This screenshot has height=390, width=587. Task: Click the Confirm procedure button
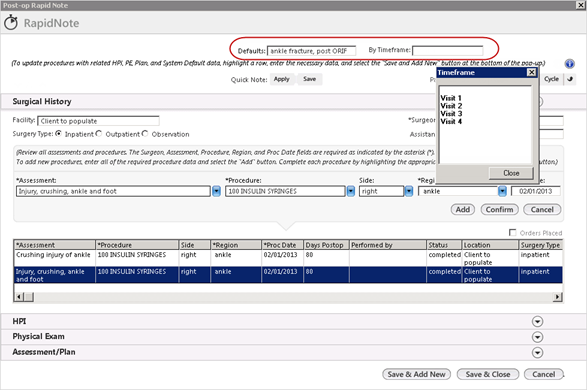tap(499, 210)
